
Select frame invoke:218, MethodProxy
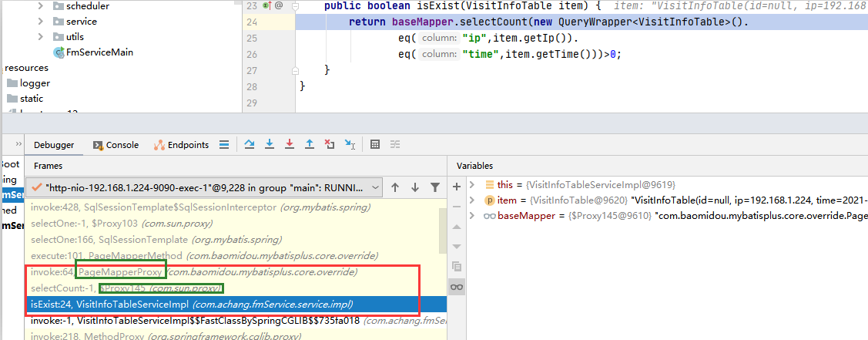coord(235,335)
